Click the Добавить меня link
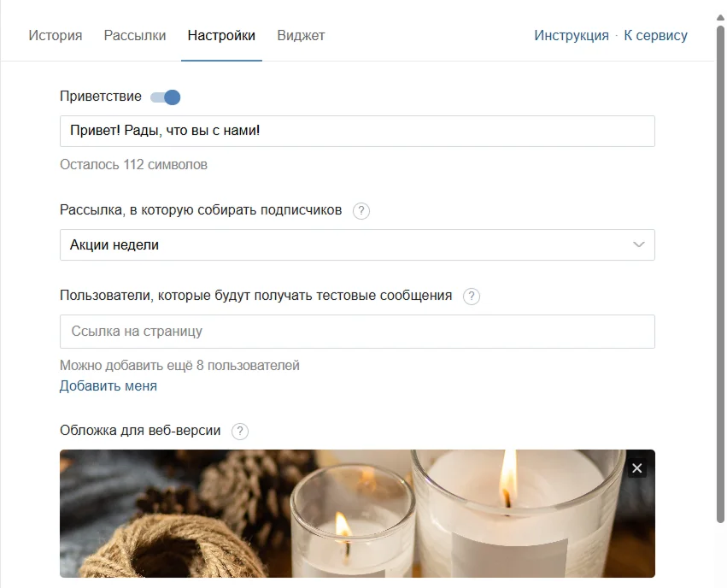 coord(108,385)
